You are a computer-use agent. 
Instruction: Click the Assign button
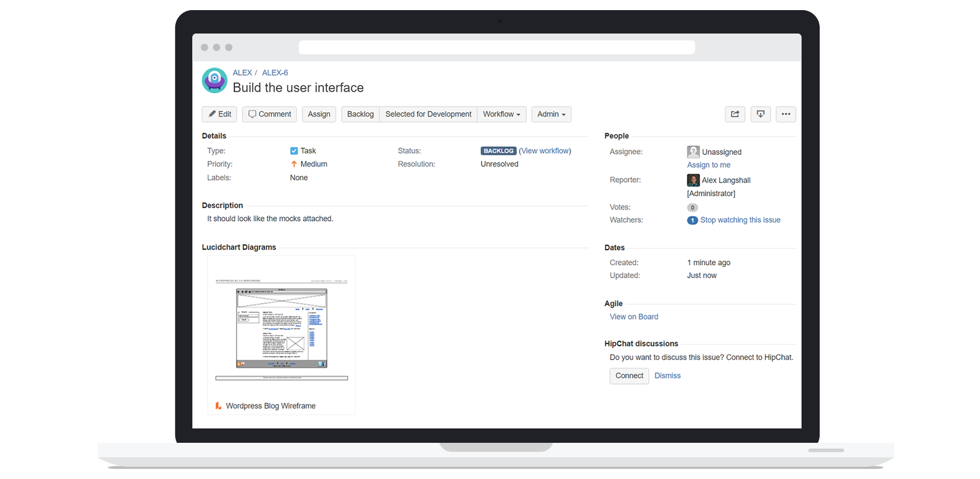coord(319,114)
